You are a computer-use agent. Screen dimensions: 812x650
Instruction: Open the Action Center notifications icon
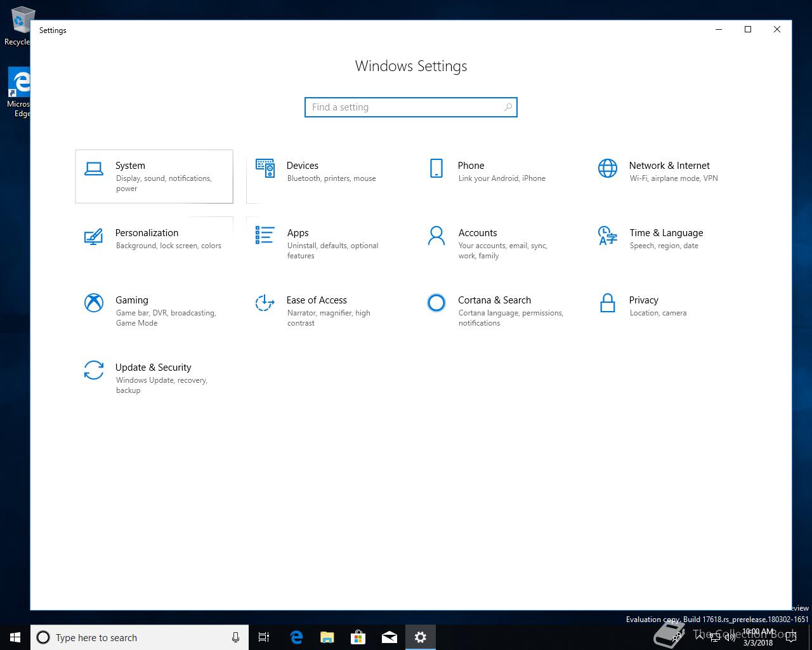pos(791,637)
